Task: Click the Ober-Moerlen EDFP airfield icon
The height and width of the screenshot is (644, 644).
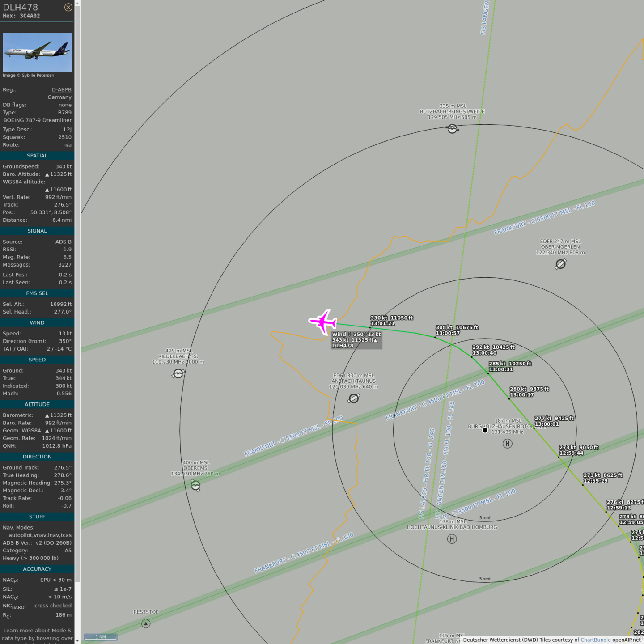Action: click(560, 264)
